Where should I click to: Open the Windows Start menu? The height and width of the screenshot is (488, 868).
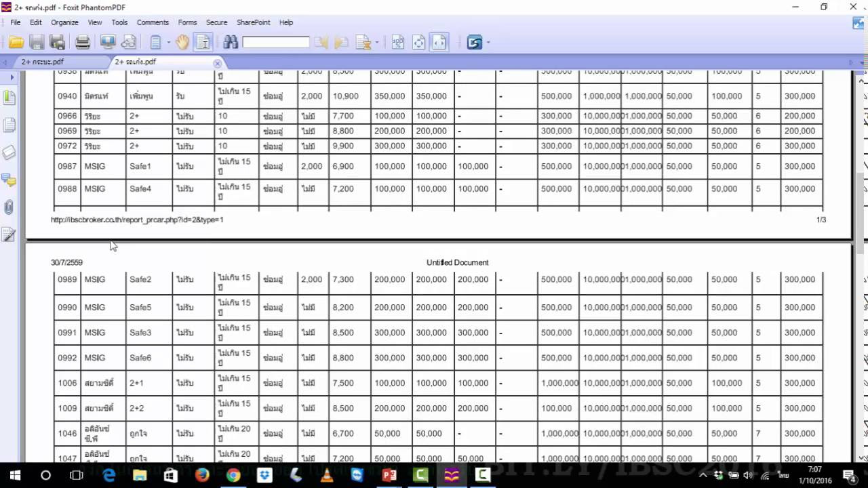pyautogui.click(x=15, y=475)
